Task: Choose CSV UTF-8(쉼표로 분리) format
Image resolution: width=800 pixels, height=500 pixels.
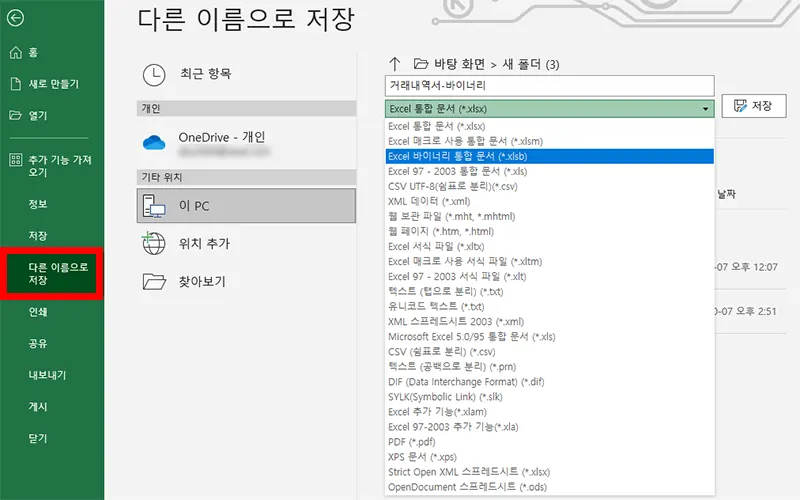Action: click(549, 186)
